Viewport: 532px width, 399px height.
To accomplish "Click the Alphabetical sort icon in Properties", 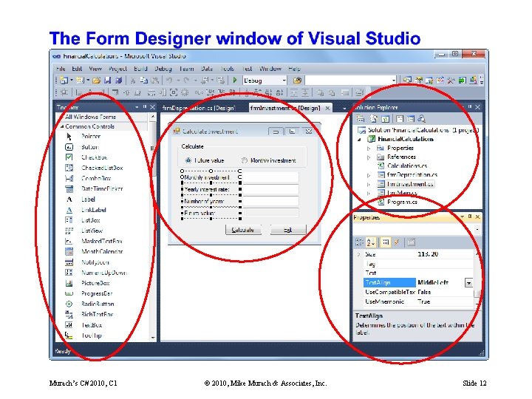I will [370, 242].
